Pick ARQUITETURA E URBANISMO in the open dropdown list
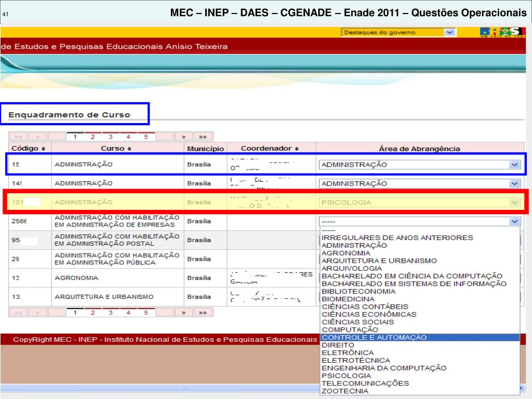The image size is (532, 399). tap(420, 261)
